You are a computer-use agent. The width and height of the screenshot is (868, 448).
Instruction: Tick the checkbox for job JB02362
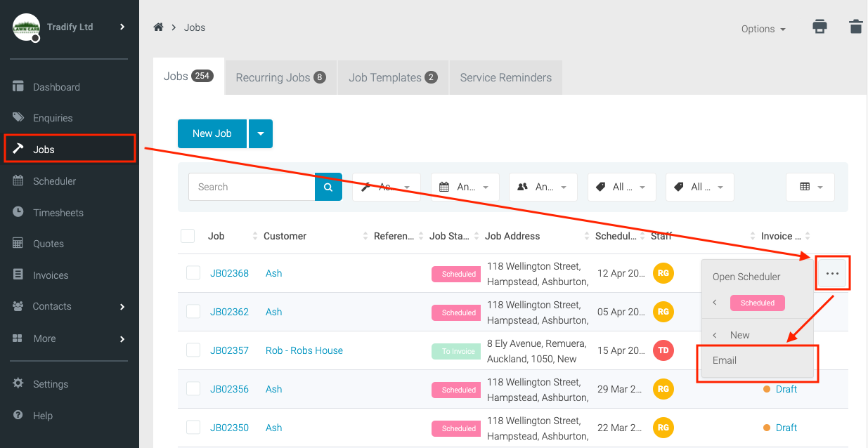[x=193, y=312]
